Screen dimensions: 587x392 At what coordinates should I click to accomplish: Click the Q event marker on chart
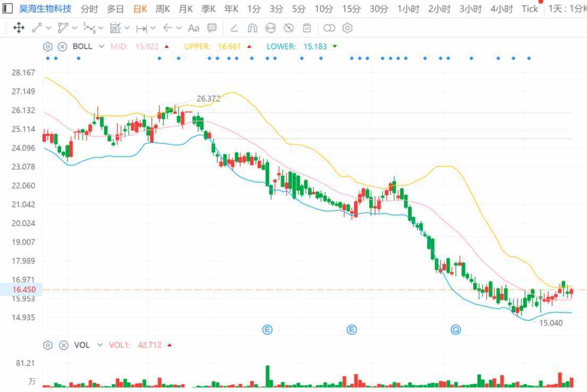click(456, 329)
